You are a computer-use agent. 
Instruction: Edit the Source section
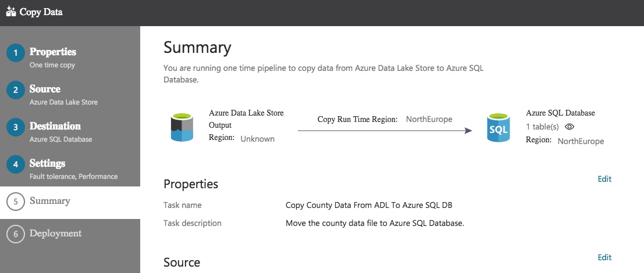point(604,257)
